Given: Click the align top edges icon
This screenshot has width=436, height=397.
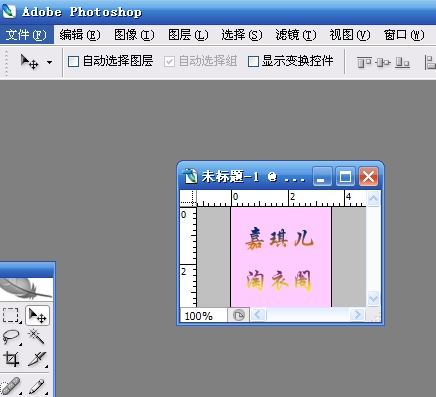Looking at the screenshot, I should pyautogui.click(x=364, y=62).
